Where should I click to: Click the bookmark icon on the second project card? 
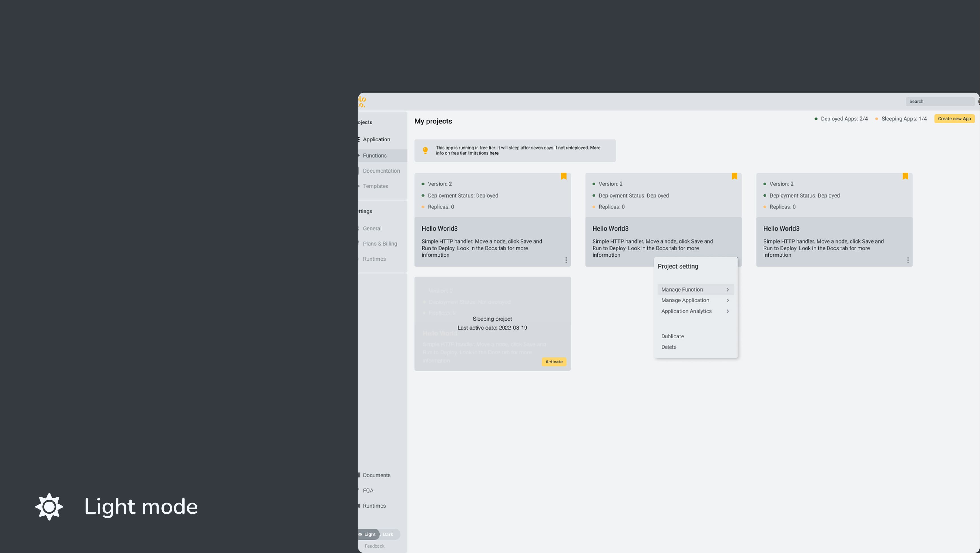[x=734, y=176]
